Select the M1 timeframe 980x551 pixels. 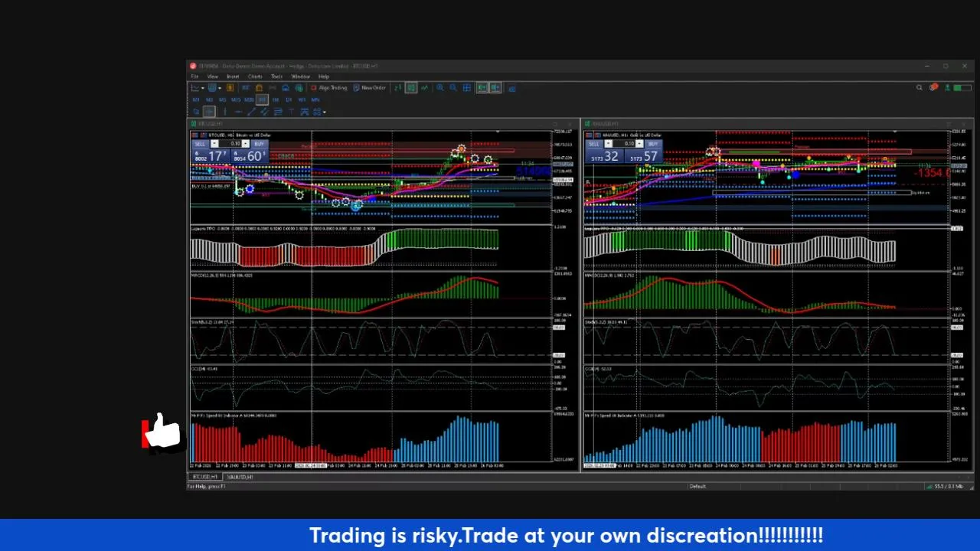tap(196, 99)
